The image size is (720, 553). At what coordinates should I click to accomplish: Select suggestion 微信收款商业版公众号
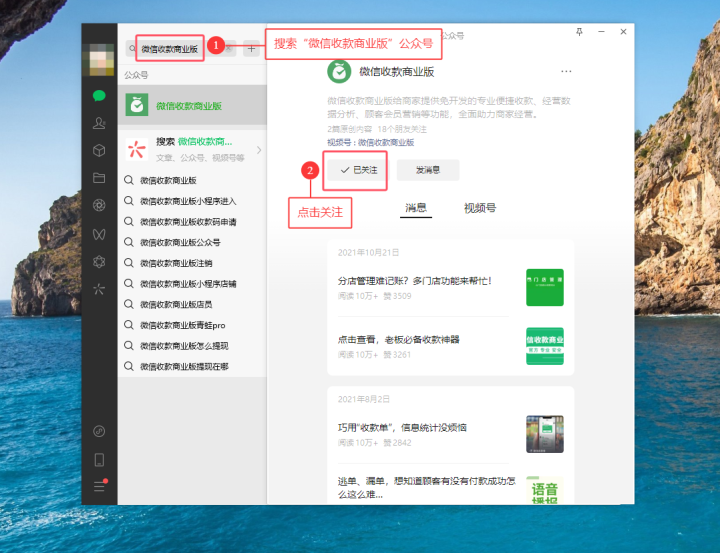tap(192, 243)
